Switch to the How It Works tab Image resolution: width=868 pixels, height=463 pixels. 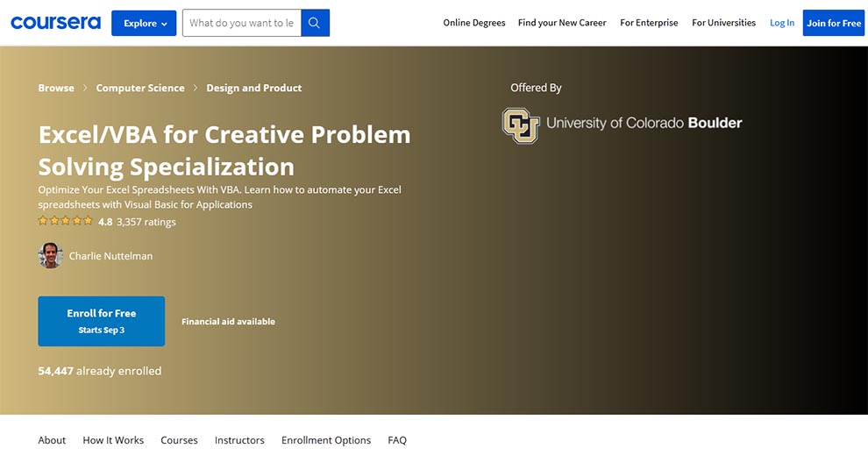(x=113, y=440)
